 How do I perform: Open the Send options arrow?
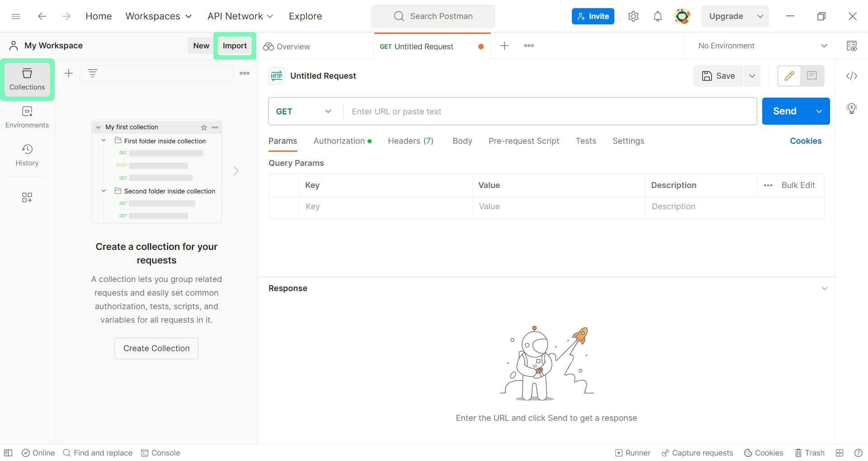point(819,111)
